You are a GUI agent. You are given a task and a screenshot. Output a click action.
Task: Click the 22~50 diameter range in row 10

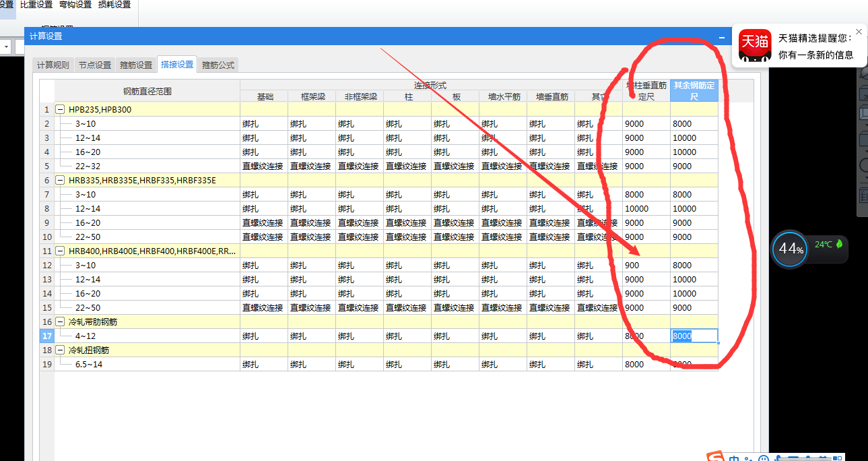88,237
